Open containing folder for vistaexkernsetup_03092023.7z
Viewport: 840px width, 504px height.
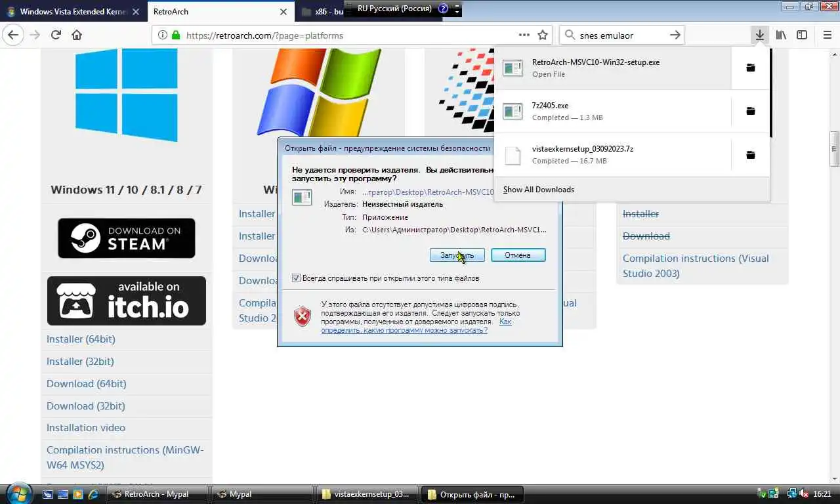click(751, 155)
